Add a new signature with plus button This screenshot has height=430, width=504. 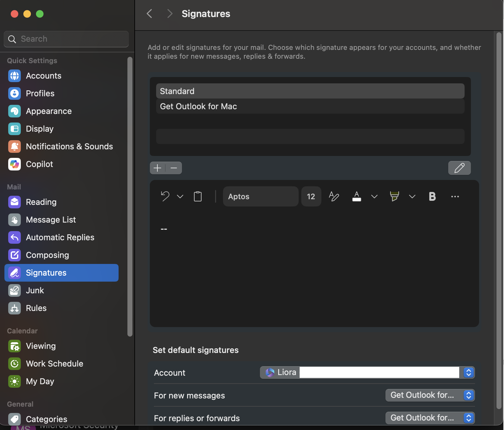coord(157,168)
